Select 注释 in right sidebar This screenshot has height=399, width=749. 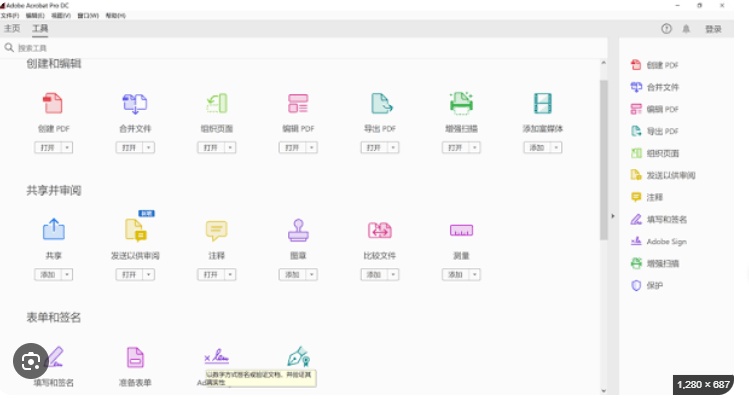pos(647,197)
